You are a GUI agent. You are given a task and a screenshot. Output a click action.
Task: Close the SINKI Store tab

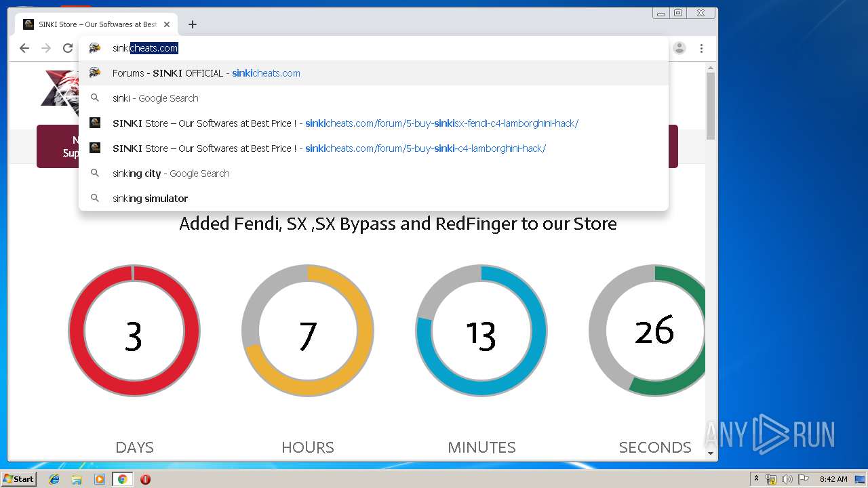[x=167, y=24]
